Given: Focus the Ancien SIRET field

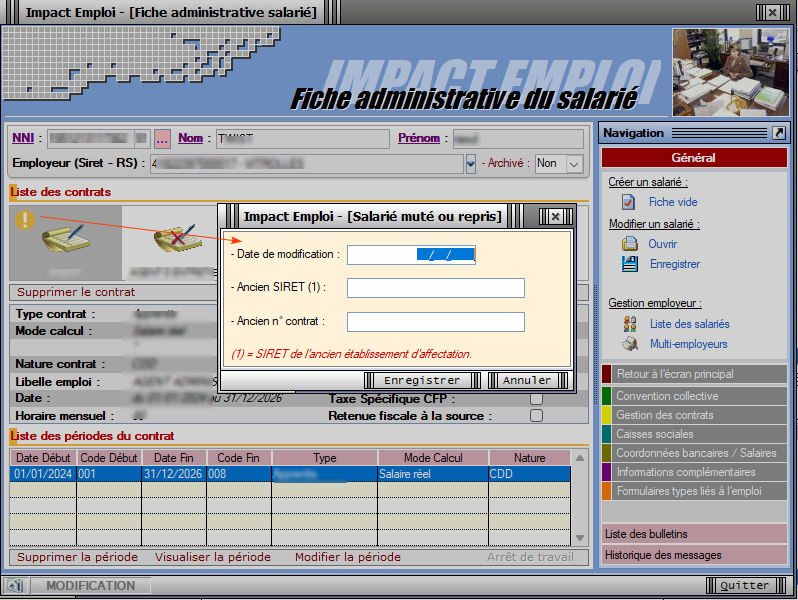Looking at the screenshot, I should 436,288.
